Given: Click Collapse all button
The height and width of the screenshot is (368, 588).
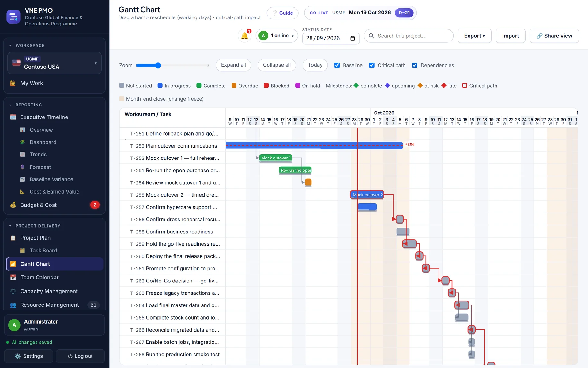Looking at the screenshot, I should click(x=277, y=65).
